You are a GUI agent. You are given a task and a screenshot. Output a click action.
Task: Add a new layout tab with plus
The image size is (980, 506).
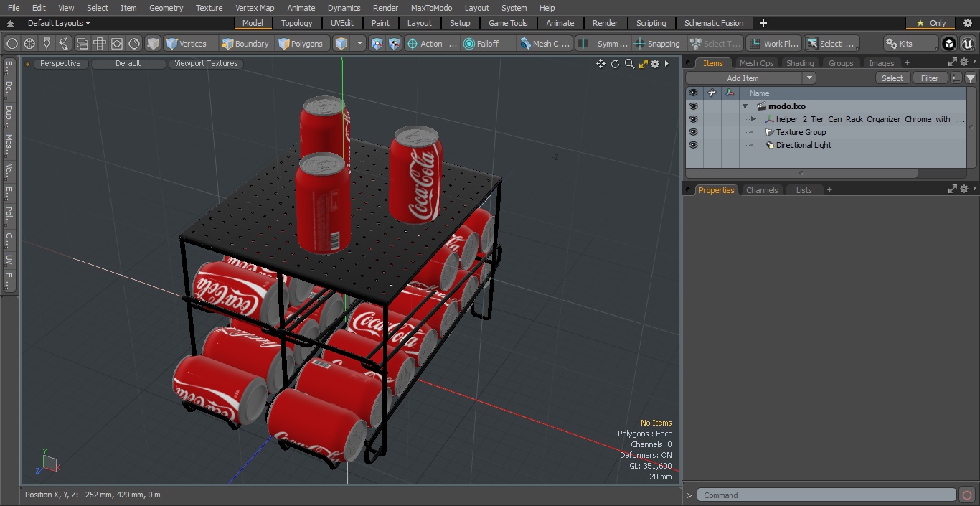763,23
